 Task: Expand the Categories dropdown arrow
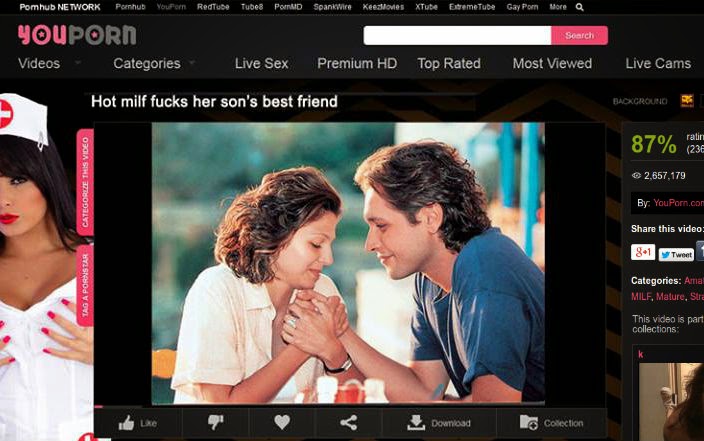point(192,62)
